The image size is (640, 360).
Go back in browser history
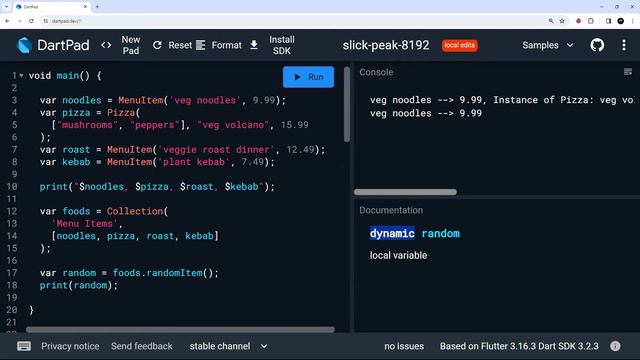click(7, 21)
